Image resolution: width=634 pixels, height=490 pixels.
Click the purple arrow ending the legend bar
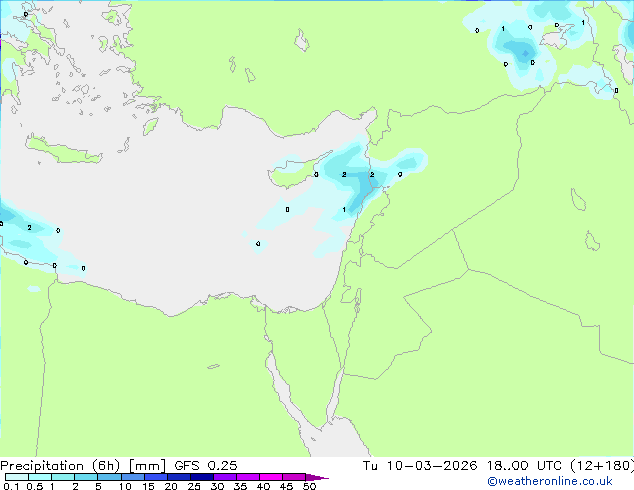tap(317, 477)
